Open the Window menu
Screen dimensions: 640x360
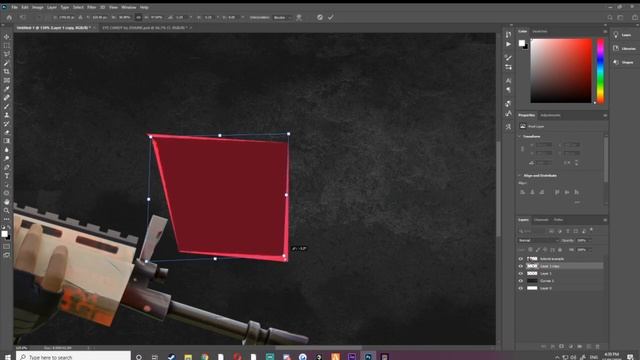[x=129, y=7]
